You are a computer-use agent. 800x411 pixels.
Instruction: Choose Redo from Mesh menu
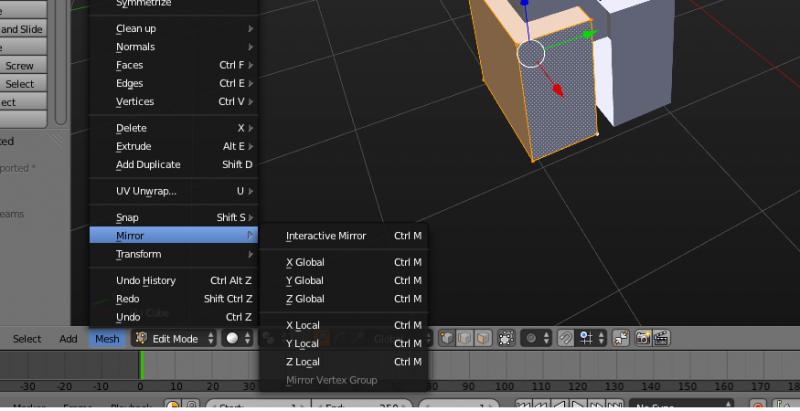[x=173, y=299]
